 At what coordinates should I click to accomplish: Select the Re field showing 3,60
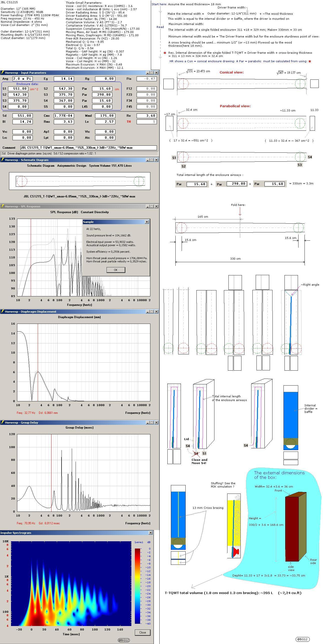[146, 116]
